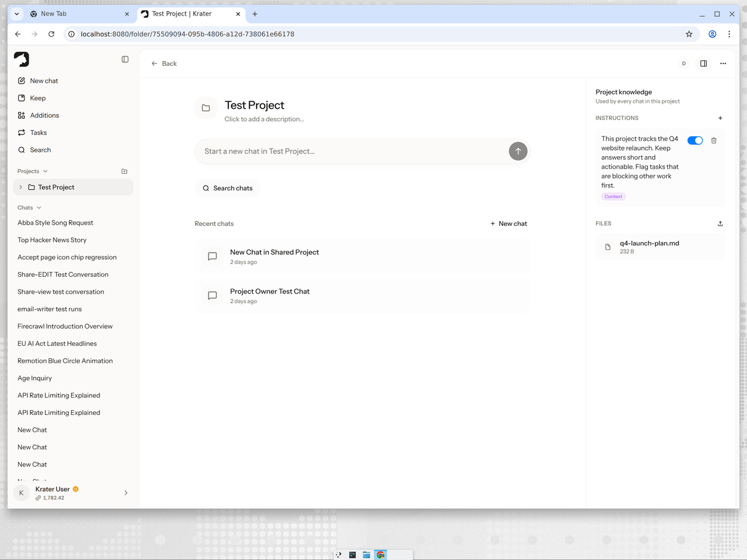Click the Back link
This screenshot has width=747, height=560.
(164, 63)
